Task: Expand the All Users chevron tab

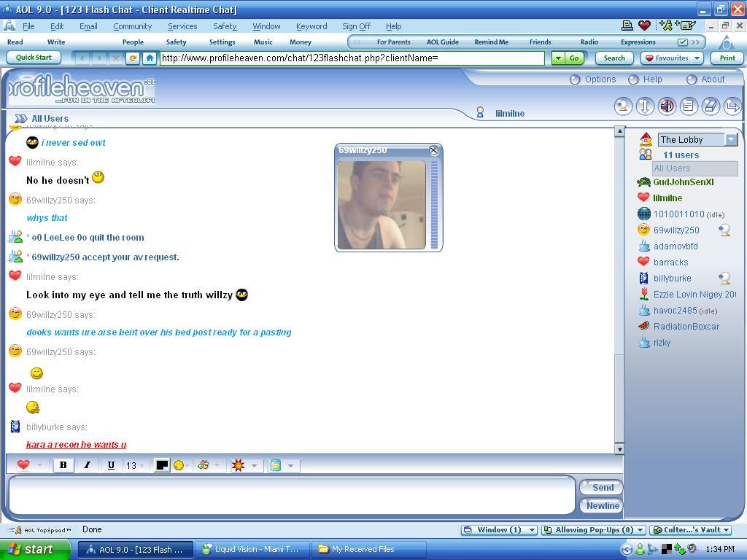Action: pyautogui.click(x=20, y=119)
